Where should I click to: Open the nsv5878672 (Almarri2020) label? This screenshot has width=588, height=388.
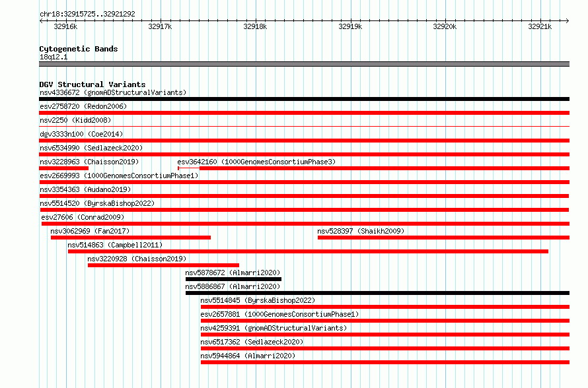tap(233, 273)
